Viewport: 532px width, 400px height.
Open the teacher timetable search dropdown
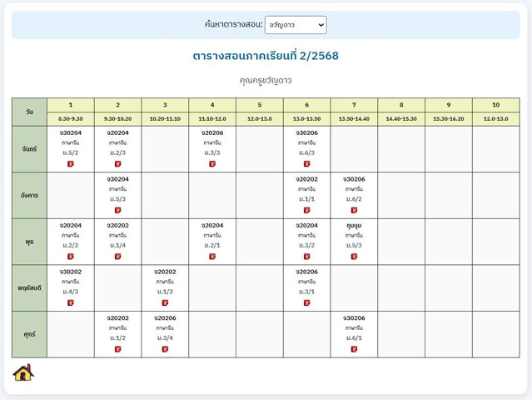tap(296, 25)
